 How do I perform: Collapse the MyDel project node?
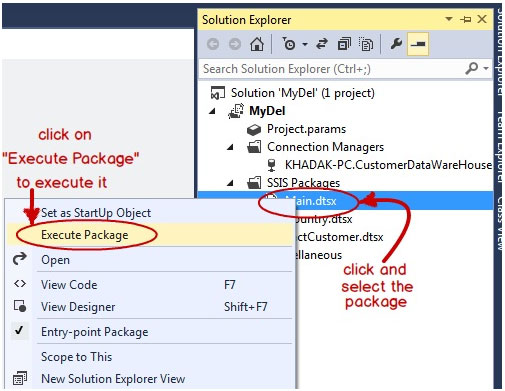click(x=212, y=111)
